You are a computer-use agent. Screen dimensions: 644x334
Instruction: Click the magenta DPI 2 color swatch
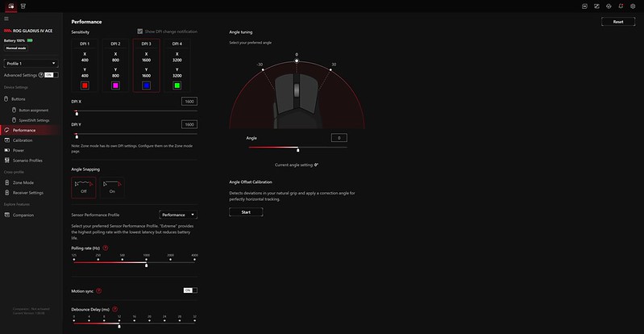(115, 86)
